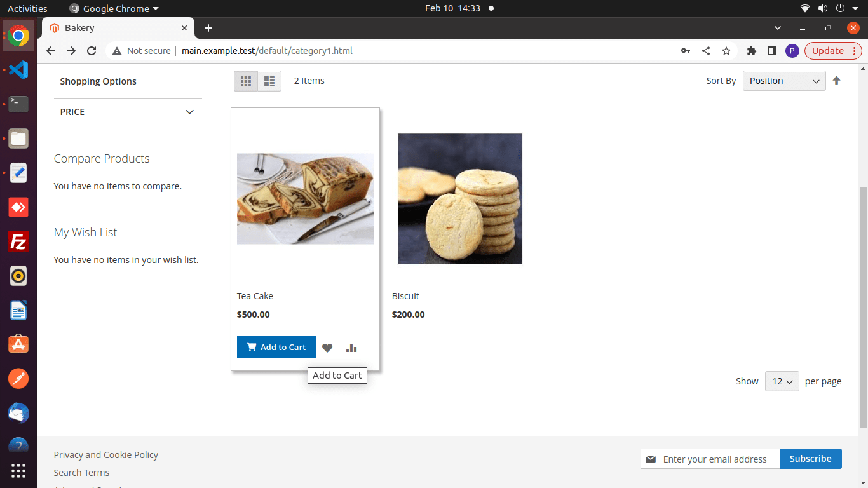Launch Chrome from the Ubuntu dock
868x488 pixels.
point(18,36)
